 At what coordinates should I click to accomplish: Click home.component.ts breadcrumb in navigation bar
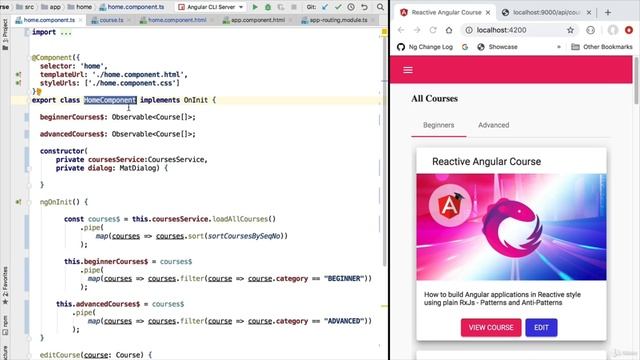pyautogui.click(x=131, y=7)
